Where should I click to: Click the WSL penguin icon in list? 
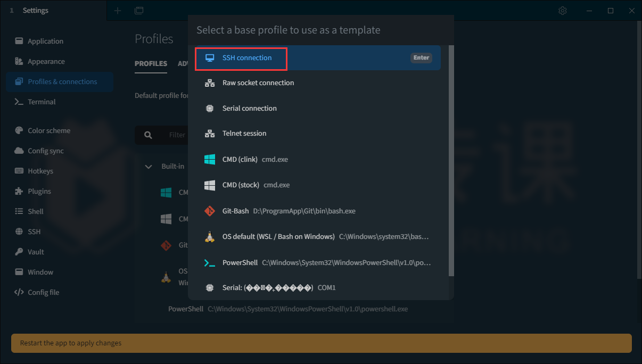tap(210, 236)
